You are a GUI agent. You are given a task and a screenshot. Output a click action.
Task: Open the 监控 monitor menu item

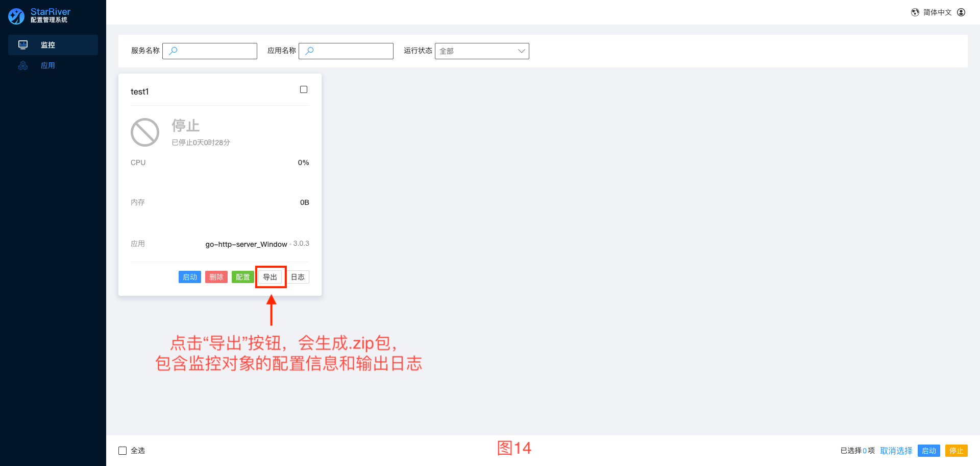(x=53, y=45)
